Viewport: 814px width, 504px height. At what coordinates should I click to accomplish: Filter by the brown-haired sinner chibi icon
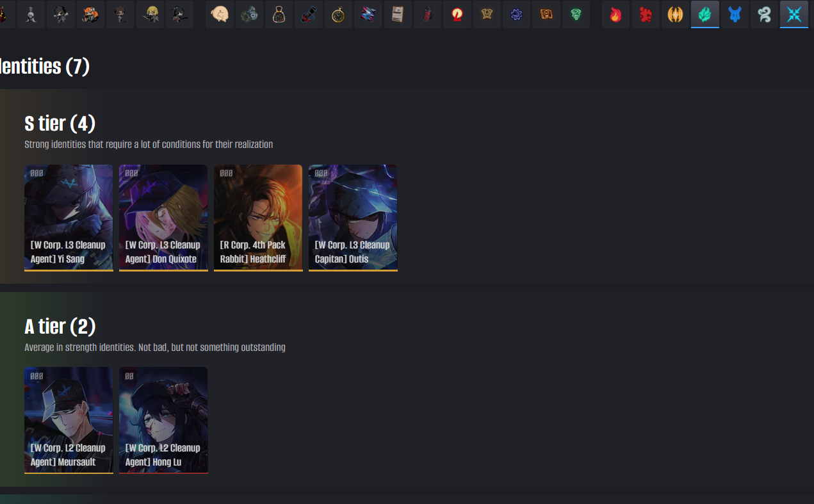pyautogui.click(x=120, y=14)
